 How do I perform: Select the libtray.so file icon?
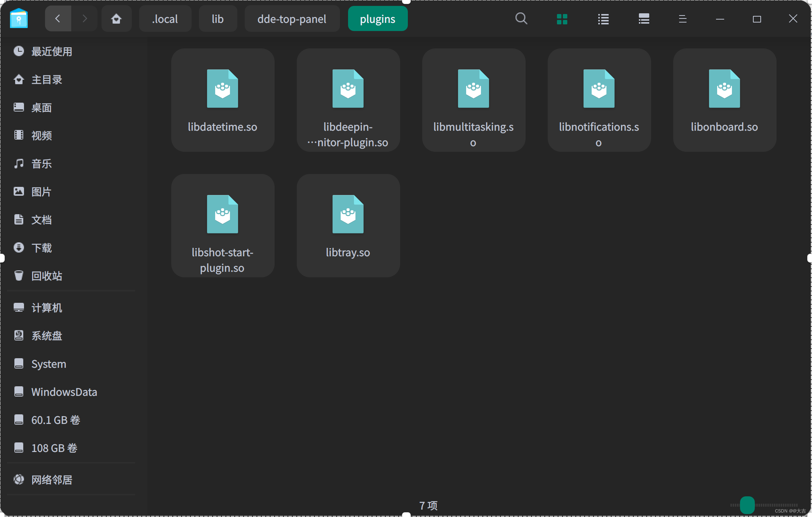(x=348, y=225)
